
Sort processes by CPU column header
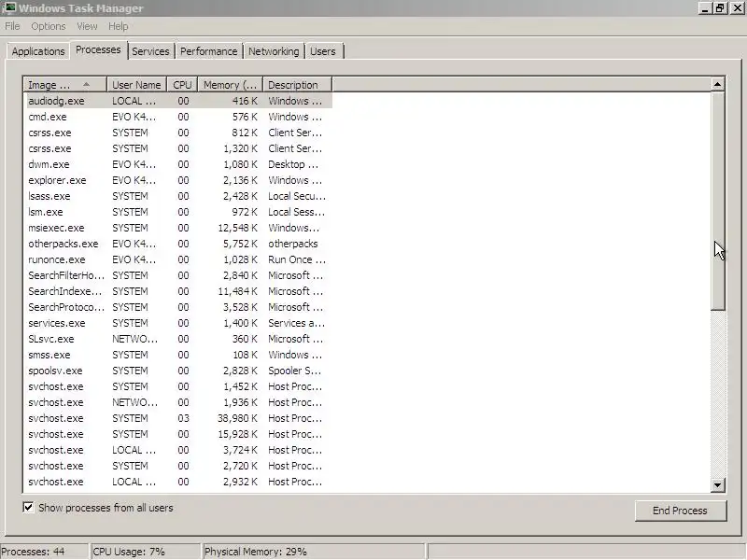tap(182, 85)
